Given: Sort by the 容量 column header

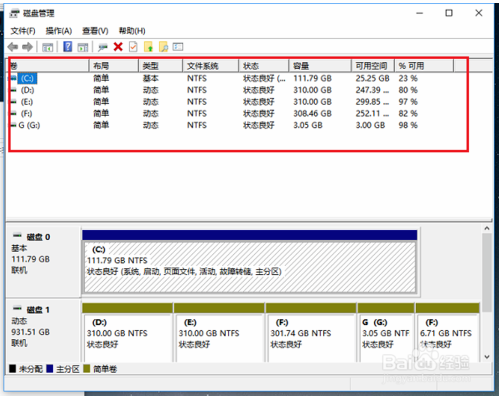Looking at the screenshot, I should pyautogui.click(x=320, y=66).
